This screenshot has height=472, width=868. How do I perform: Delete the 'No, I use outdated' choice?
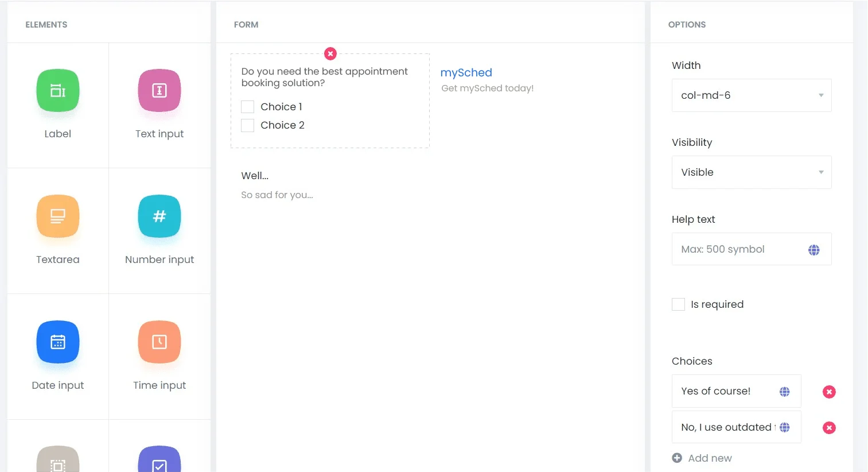829,428
